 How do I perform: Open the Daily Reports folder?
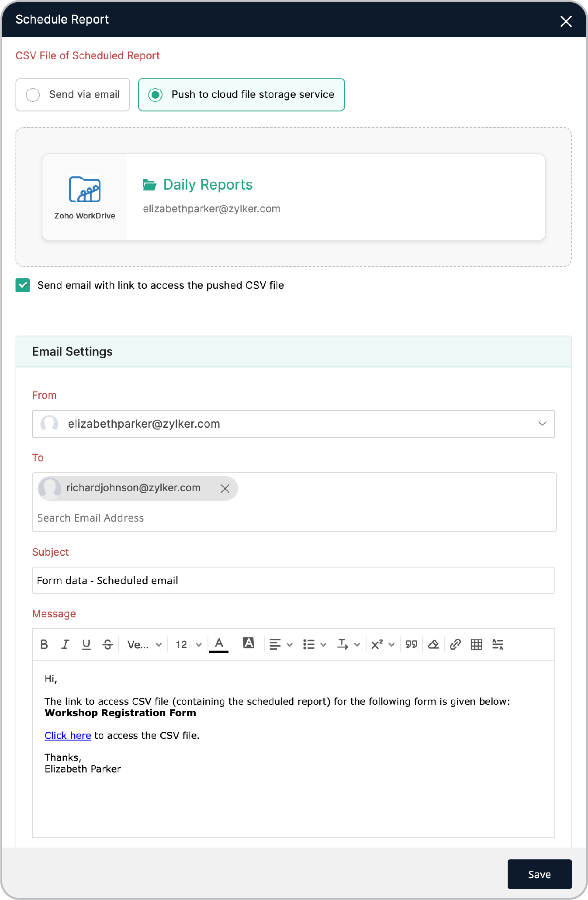208,185
